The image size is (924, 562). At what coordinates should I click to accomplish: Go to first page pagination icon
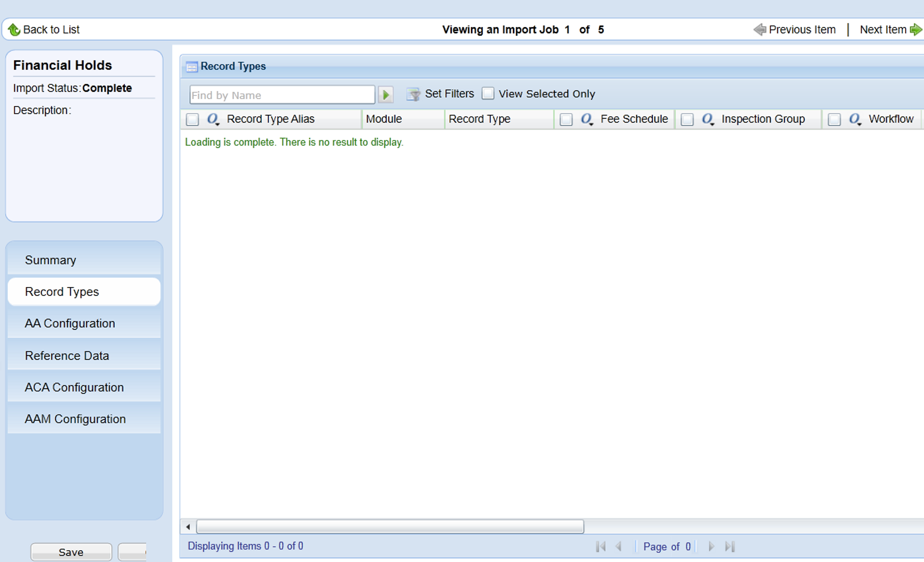(600, 547)
